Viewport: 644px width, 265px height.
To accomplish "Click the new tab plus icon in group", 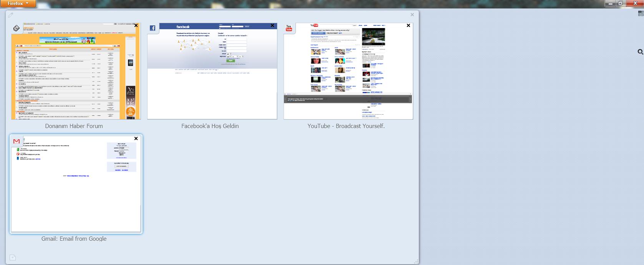I will tap(12, 257).
